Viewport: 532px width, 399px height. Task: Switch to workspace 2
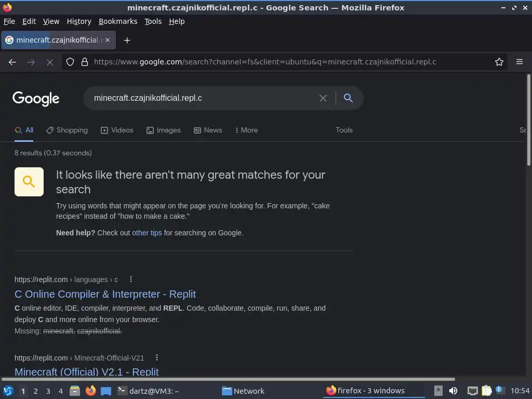36,391
